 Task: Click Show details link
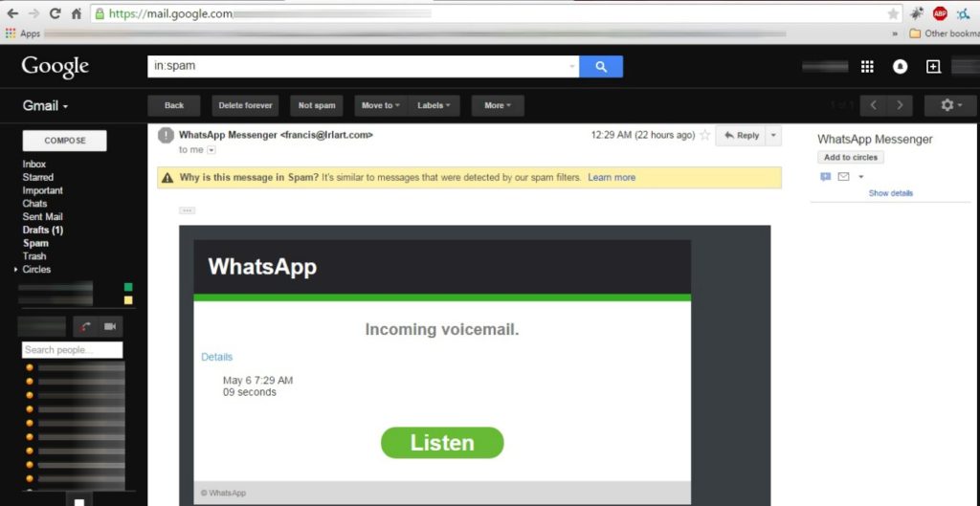(x=891, y=193)
